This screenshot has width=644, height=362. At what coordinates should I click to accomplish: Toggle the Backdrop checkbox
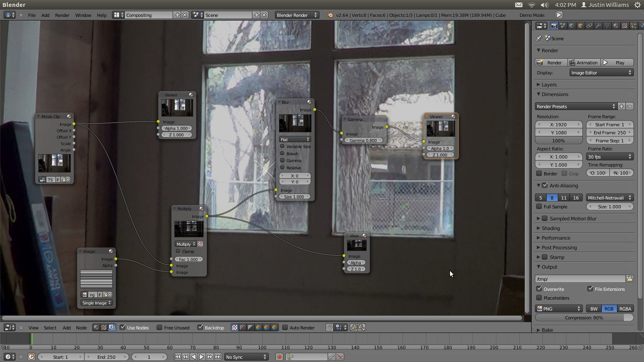tap(200, 327)
